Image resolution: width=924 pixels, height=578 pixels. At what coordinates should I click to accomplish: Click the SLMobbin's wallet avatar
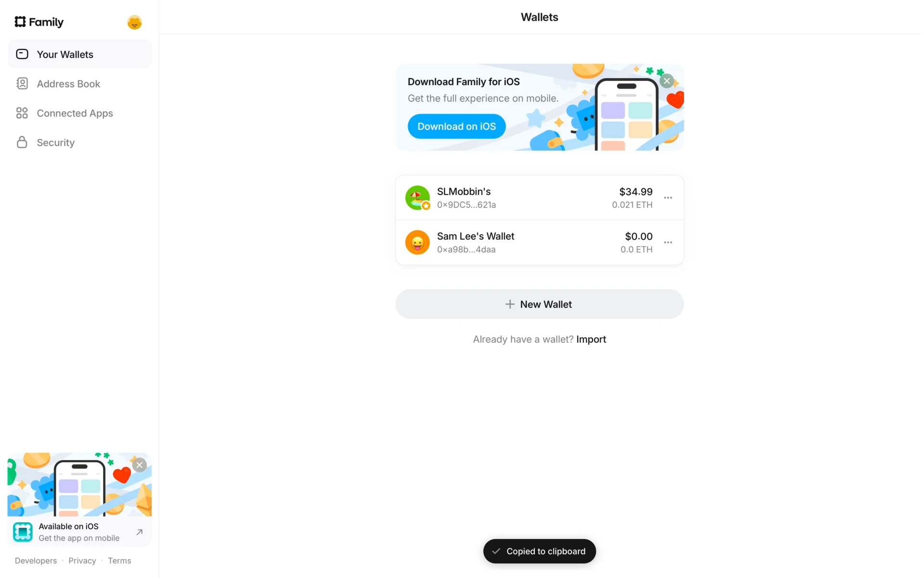coord(417,197)
